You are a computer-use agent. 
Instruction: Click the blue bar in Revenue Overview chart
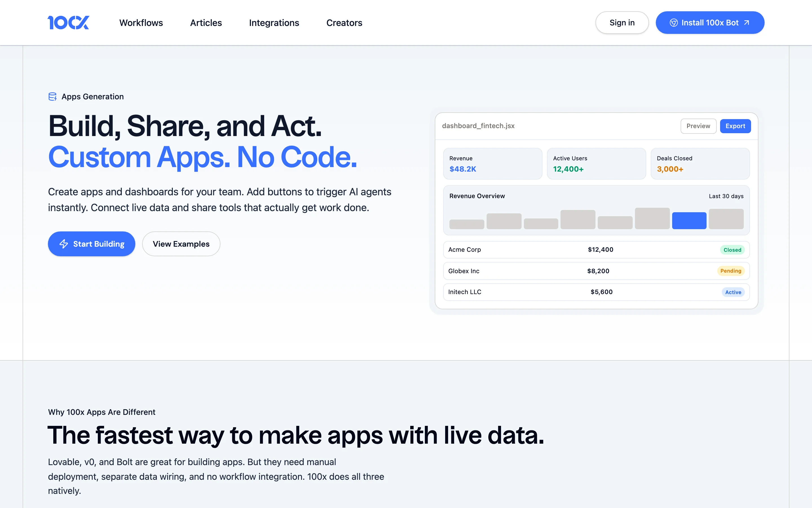pos(689,220)
